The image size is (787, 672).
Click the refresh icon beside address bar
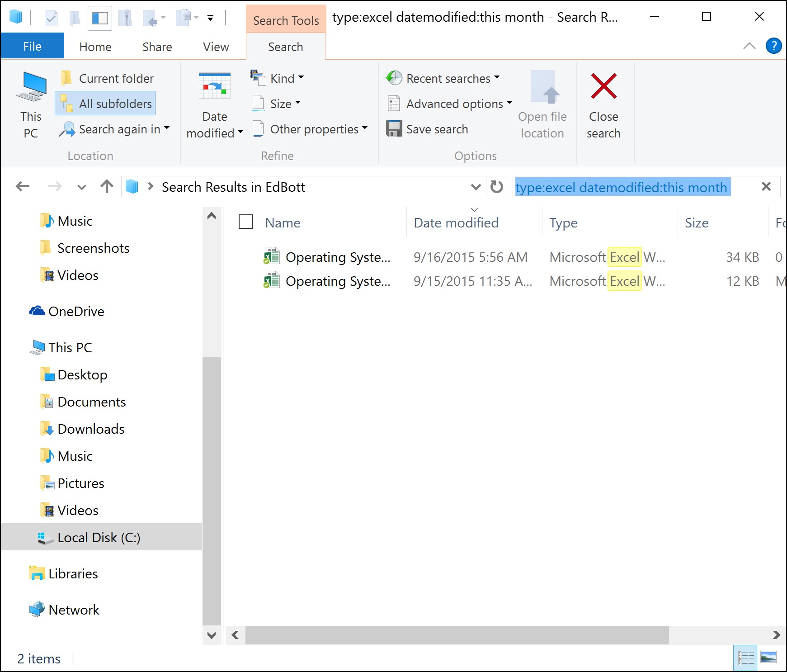496,187
